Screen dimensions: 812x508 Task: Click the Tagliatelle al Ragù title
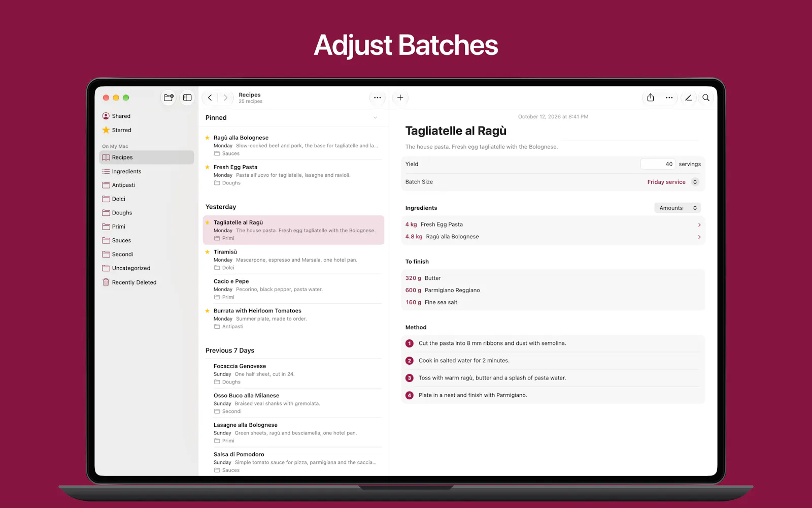pyautogui.click(x=456, y=131)
